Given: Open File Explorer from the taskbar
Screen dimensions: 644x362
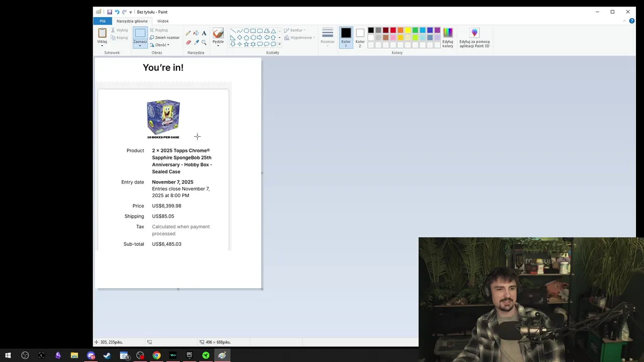Looking at the screenshot, I should click(74, 355).
